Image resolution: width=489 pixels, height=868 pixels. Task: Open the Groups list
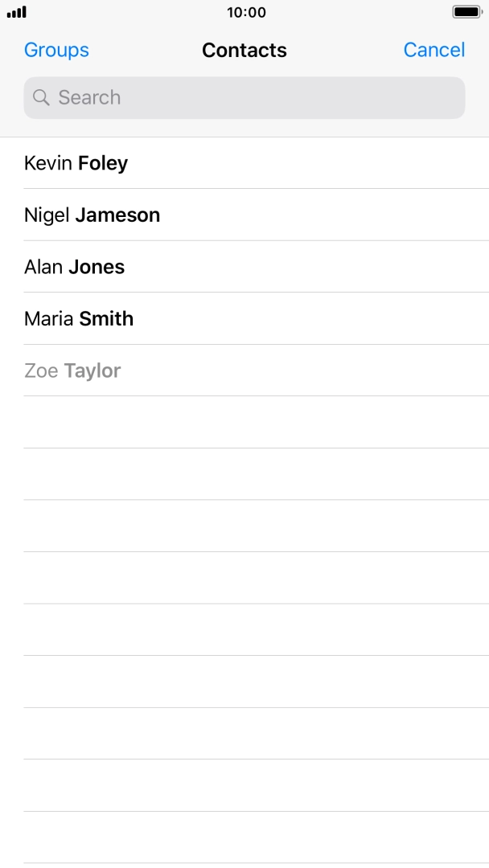coord(56,50)
